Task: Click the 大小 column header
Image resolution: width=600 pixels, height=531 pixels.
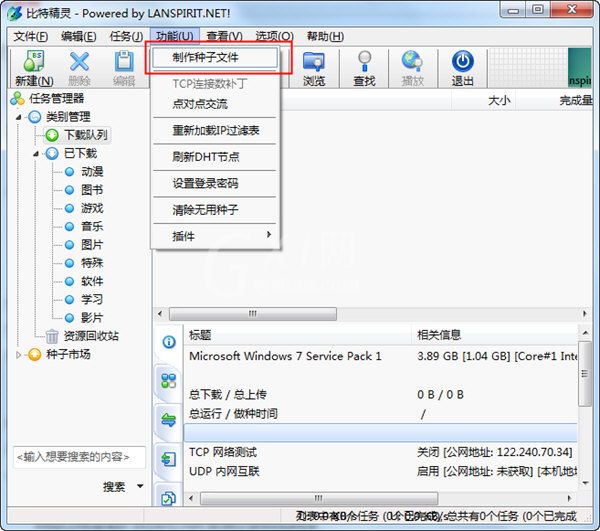Action: pos(484,101)
